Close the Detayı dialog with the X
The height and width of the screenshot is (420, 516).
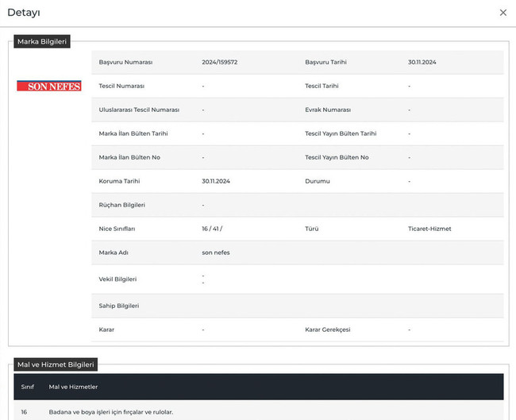(x=503, y=13)
